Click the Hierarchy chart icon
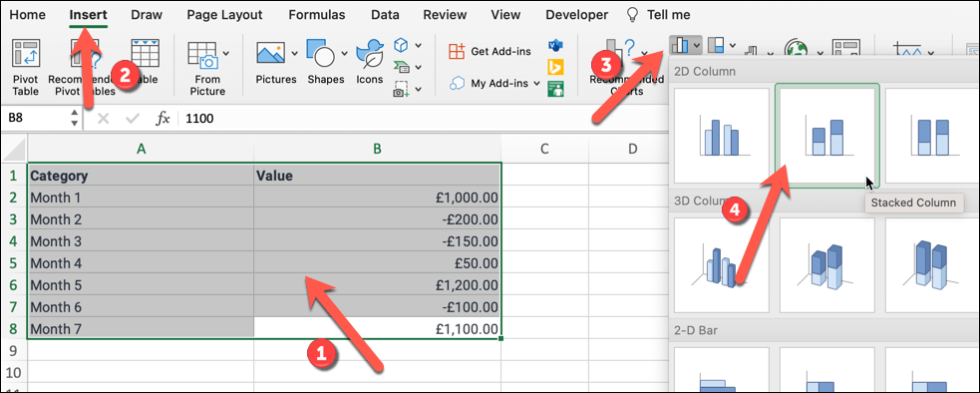This screenshot has width=980, height=393. (715, 46)
